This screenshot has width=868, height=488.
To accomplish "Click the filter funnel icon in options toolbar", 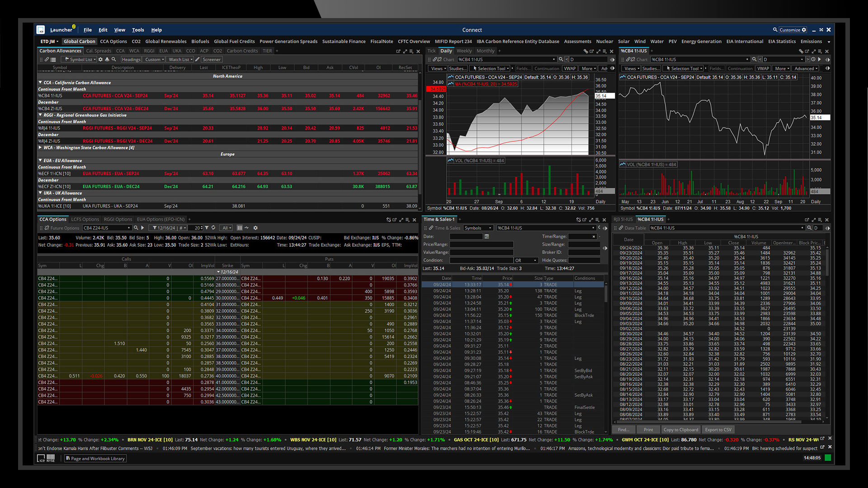I will coord(207,228).
